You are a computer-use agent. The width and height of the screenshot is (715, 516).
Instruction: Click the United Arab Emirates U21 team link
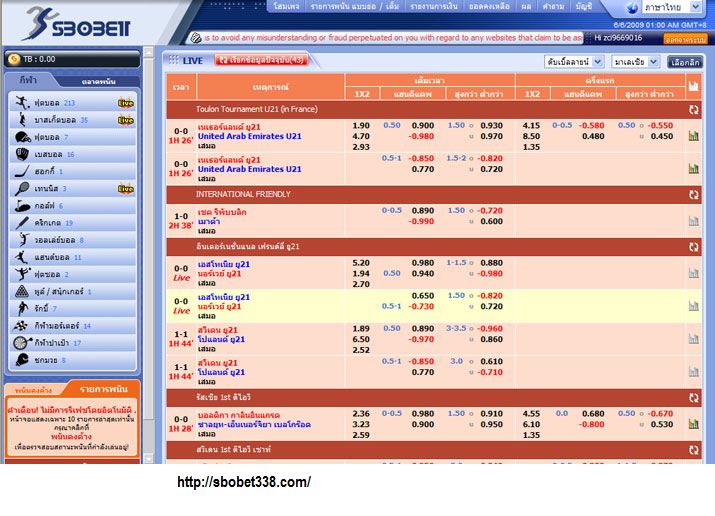pos(249,137)
